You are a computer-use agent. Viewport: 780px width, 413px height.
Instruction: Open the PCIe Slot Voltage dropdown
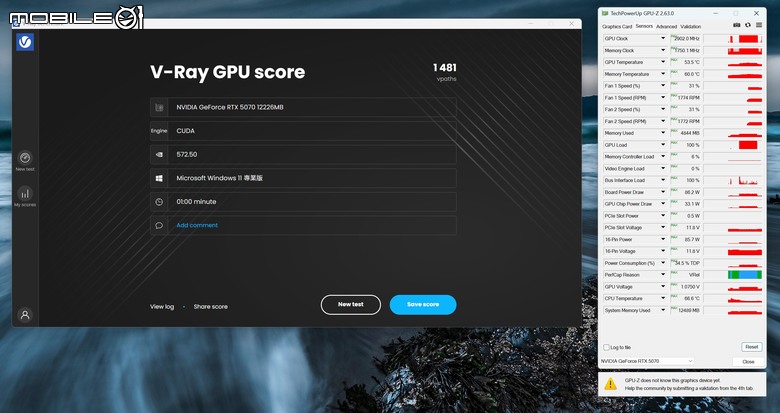pyautogui.click(x=663, y=227)
